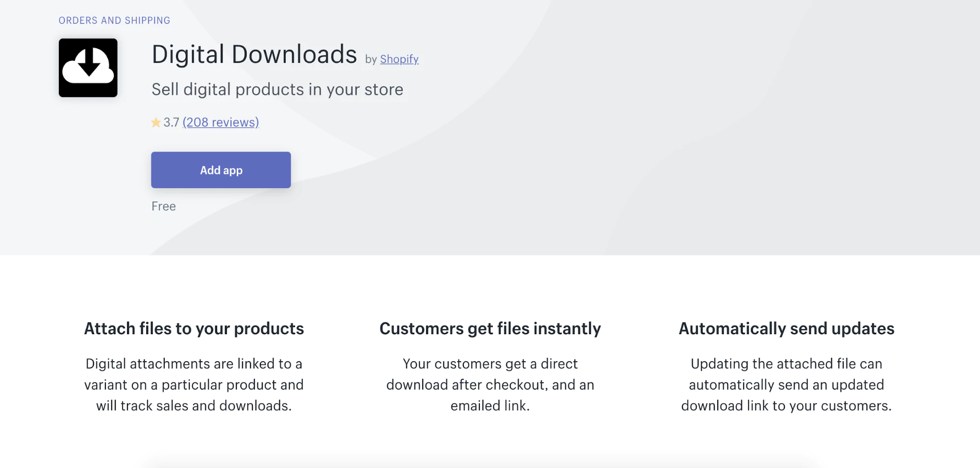Click the Add app button
The height and width of the screenshot is (468, 980).
tap(221, 170)
